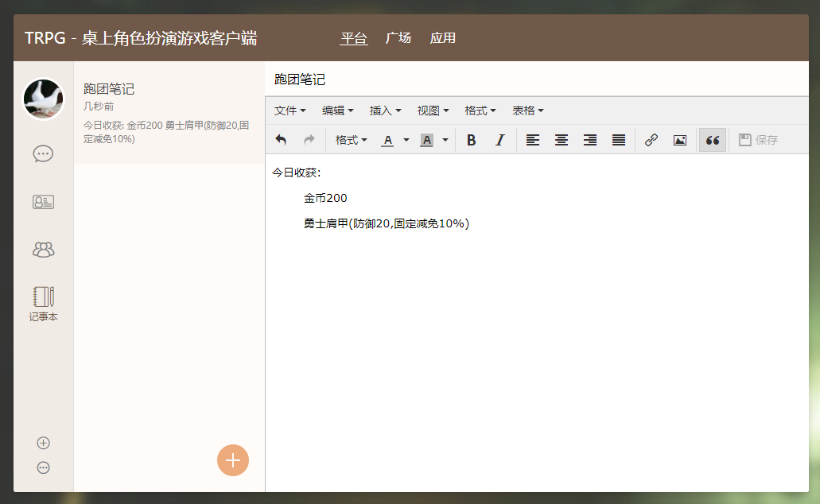This screenshot has height=504, width=820.
Task: Undo the last edit
Action: [x=281, y=140]
